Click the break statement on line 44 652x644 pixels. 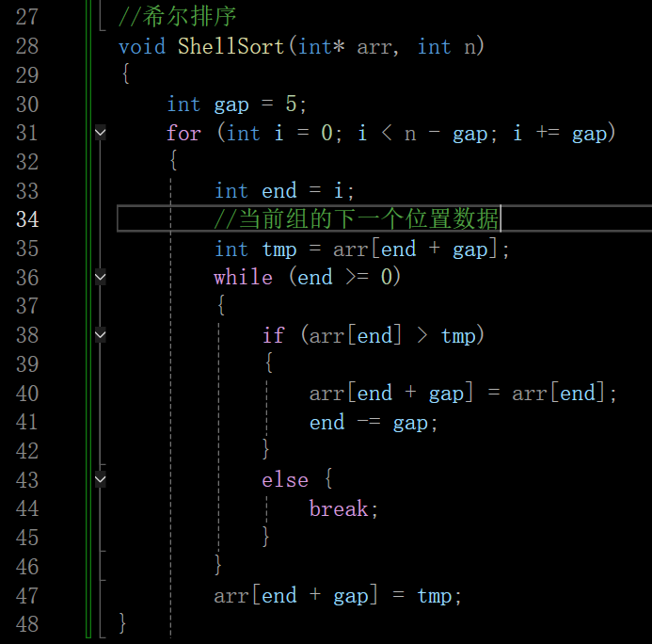tap(343, 508)
